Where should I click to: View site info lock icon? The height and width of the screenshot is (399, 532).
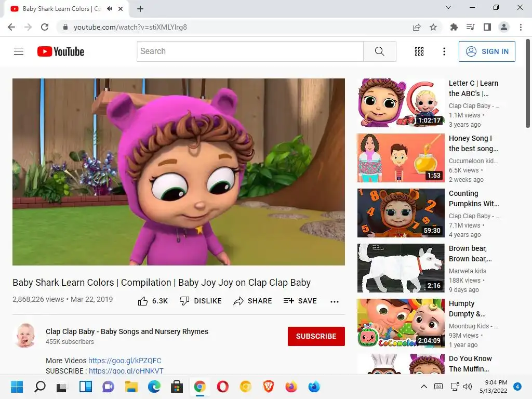[x=65, y=27]
